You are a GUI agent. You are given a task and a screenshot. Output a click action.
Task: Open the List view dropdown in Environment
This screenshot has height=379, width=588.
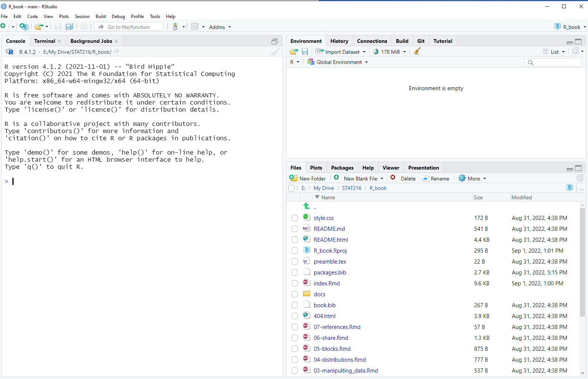coord(554,52)
